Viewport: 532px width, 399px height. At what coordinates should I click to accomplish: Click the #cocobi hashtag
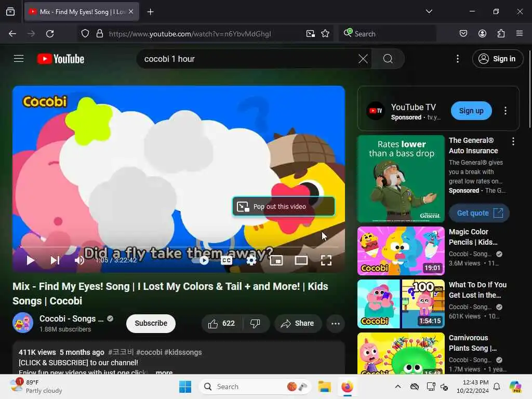coord(149,352)
